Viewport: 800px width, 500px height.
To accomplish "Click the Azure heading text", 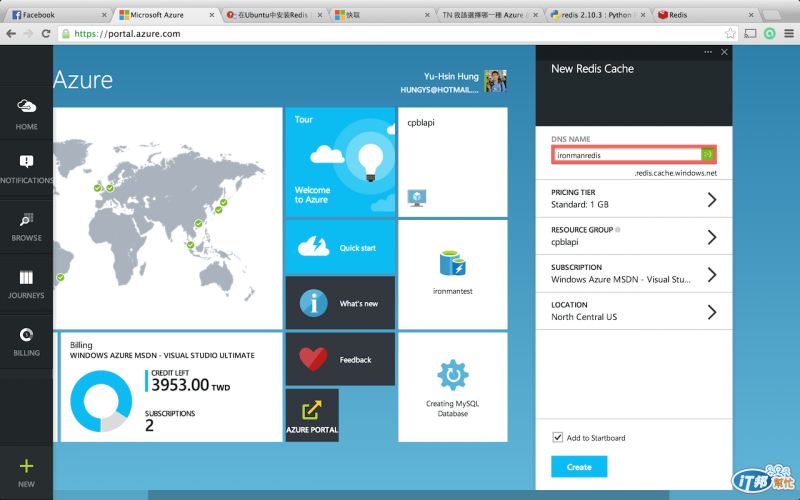I will 83,80.
